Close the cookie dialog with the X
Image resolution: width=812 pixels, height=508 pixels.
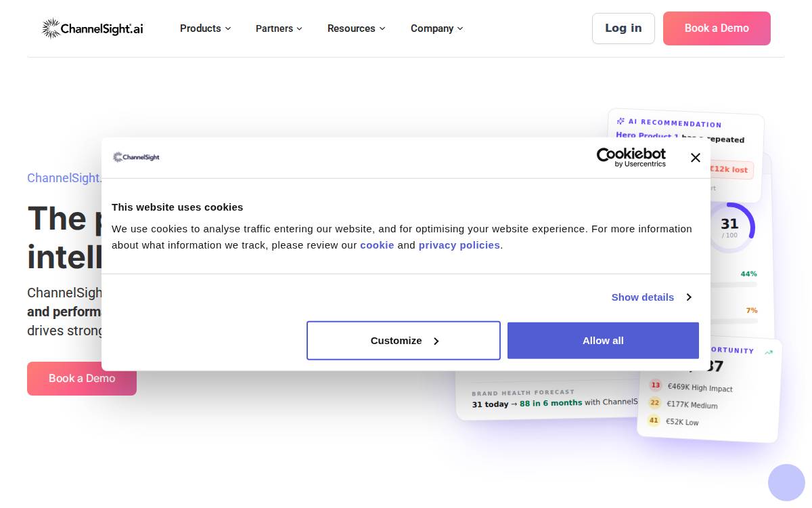pos(696,157)
